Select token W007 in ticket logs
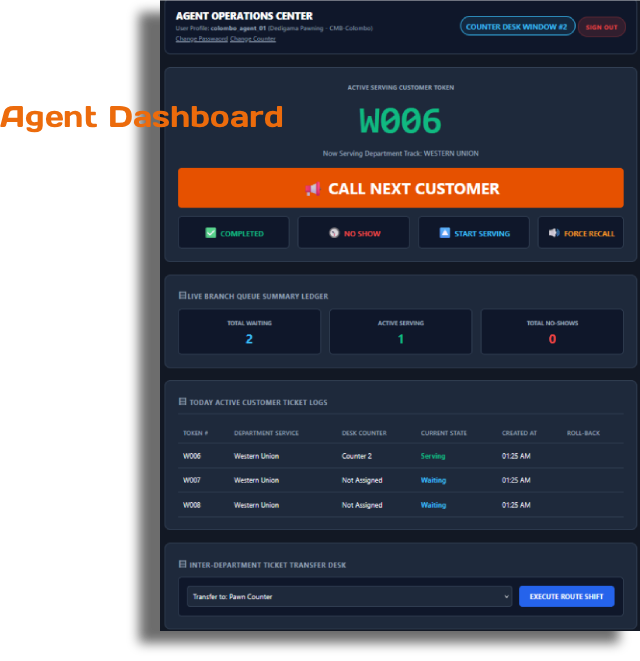Screen dimensions: 640x661 coord(192,480)
